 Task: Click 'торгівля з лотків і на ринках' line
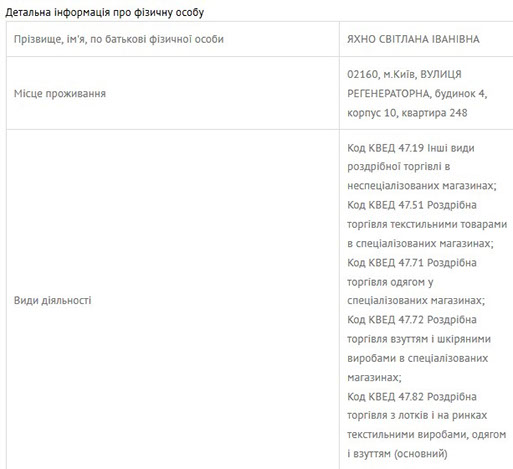(417, 415)
